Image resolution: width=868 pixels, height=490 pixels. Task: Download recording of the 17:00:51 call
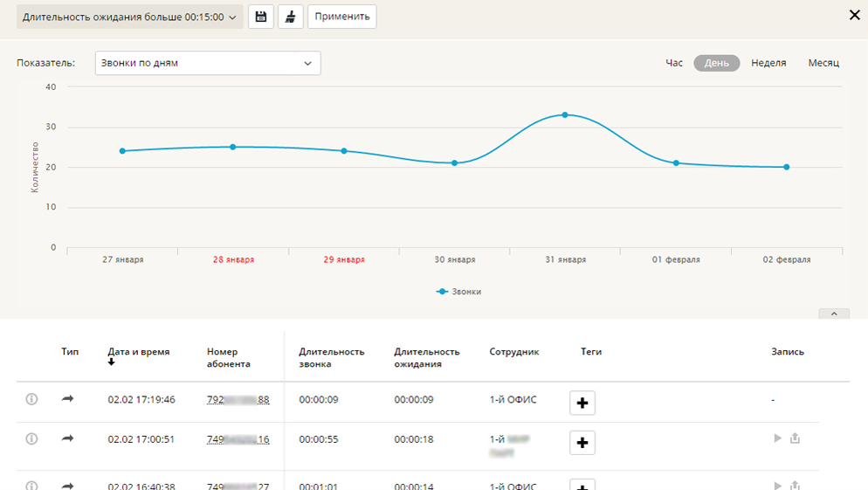tap(795, 438)
